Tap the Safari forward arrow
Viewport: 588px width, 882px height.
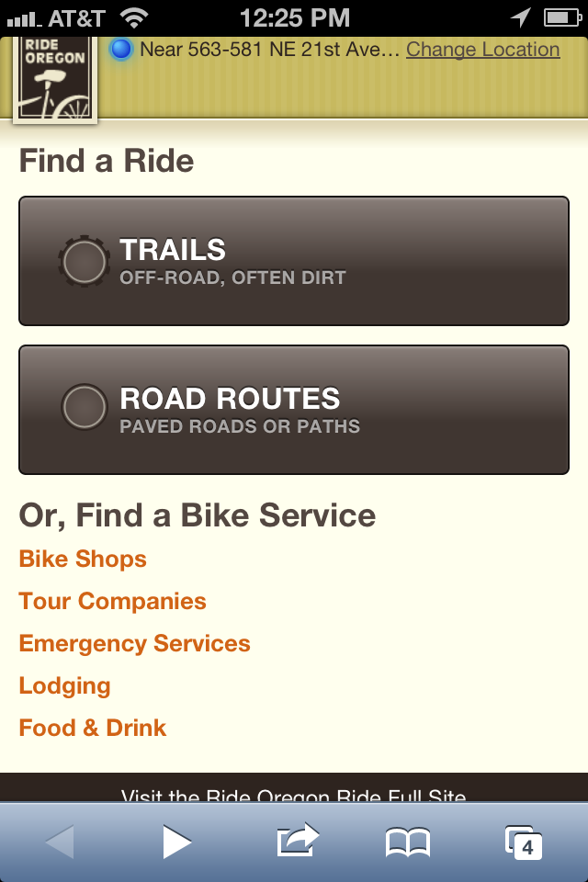pyautogui.click(x=176, y=842)
